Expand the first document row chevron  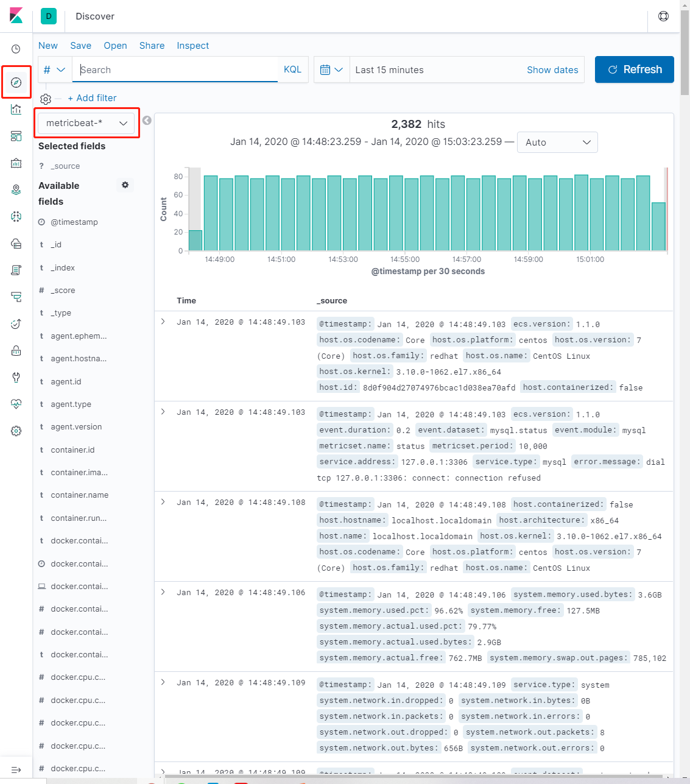click(x=163, y=322)
